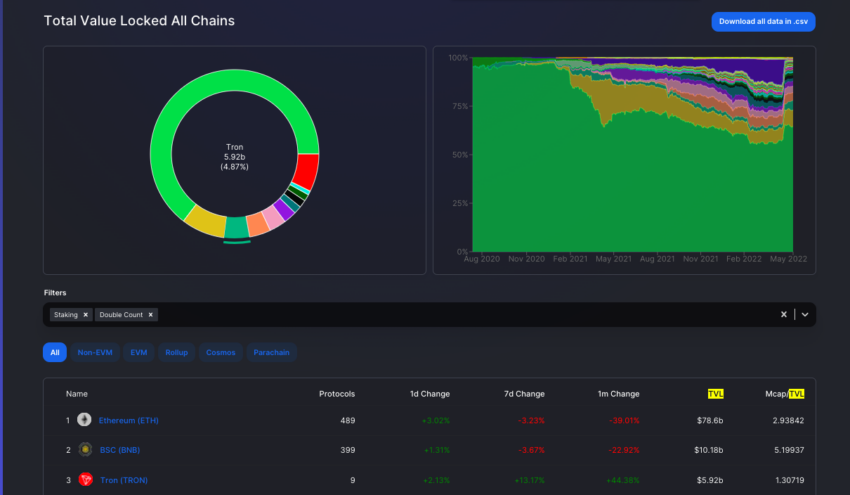This screenshot has width=850, height=495.
Task: Click inside the Filters input field
Action: [x=450, y=314]
